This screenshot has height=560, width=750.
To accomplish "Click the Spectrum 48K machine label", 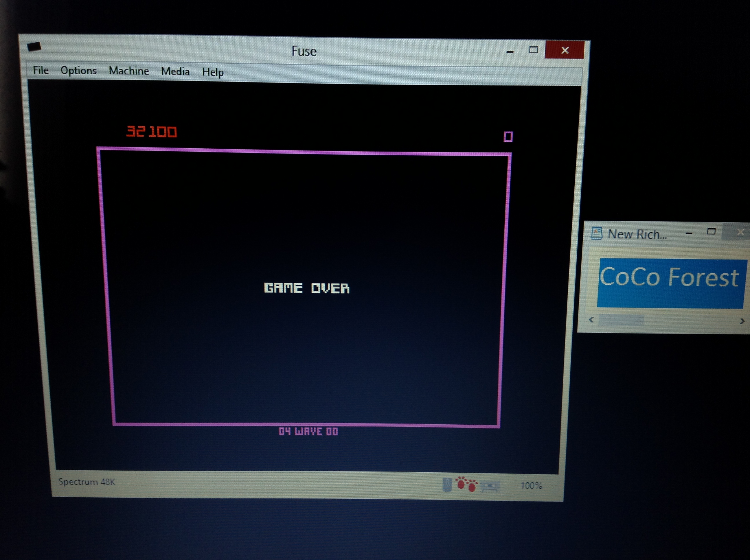I will tap(87, 482).
